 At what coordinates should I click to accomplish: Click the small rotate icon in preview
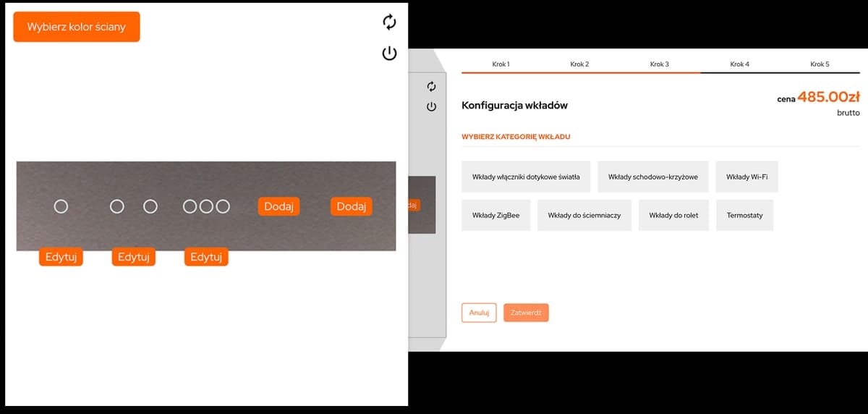432,86
